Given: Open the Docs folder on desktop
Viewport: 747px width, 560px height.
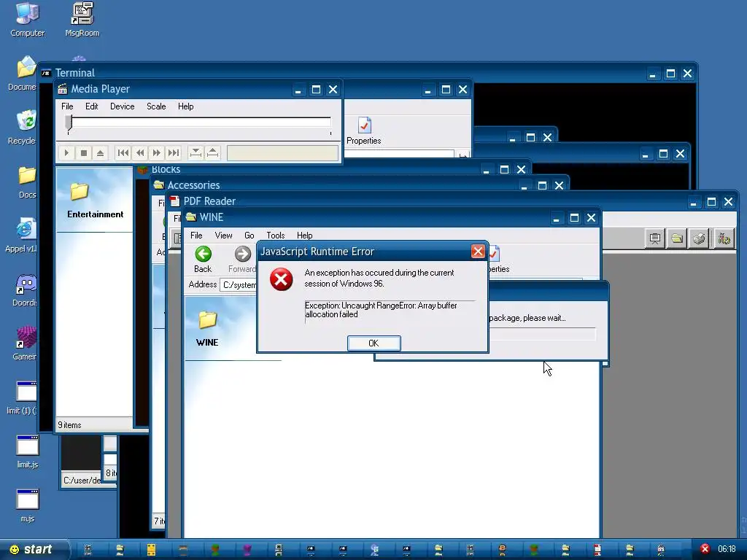Looking at the screenshot, I should (27, 182).
